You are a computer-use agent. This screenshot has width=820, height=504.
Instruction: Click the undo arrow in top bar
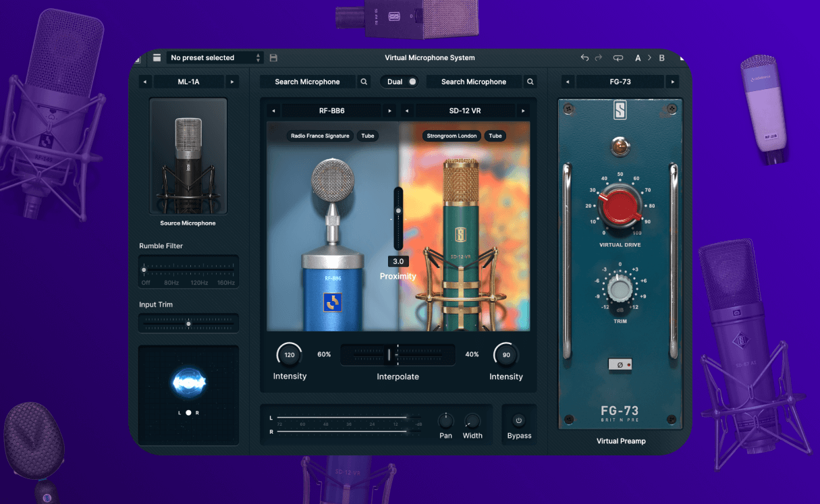point(584,58)
